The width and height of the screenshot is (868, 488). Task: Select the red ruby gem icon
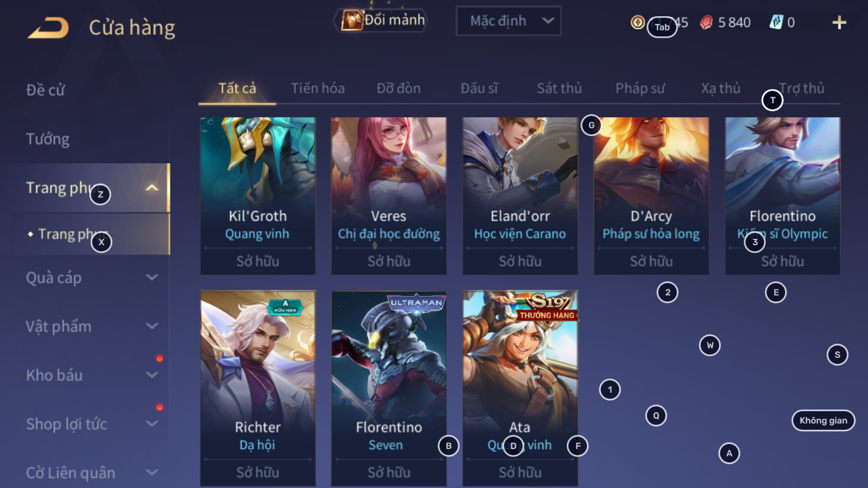(706, 23)
